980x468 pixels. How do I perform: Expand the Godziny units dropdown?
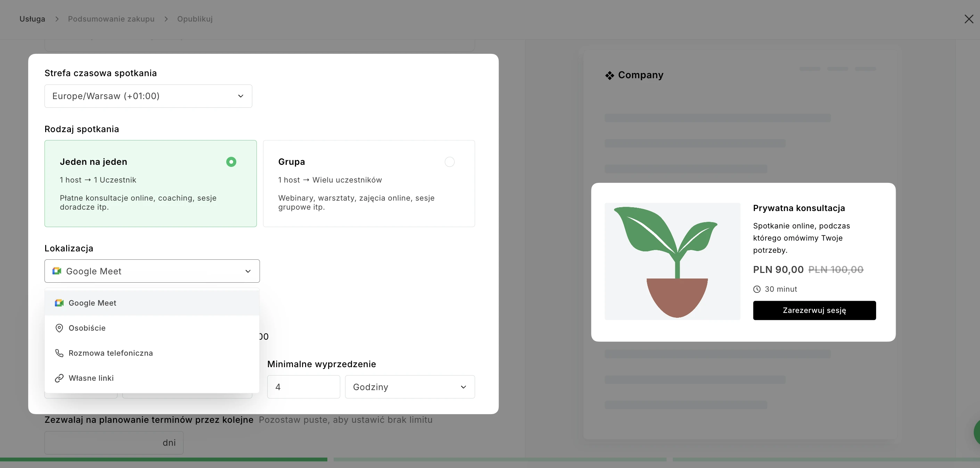click(409, 387)
